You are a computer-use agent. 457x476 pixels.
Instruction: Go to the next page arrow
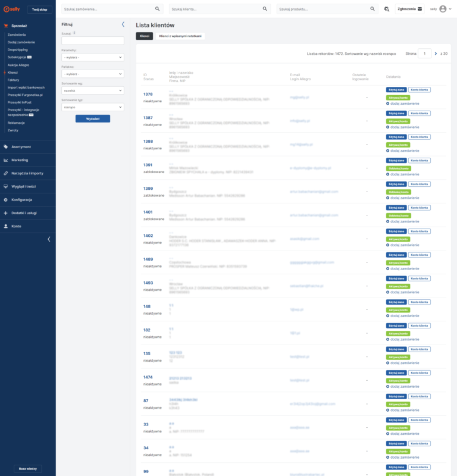coord(436,54)
